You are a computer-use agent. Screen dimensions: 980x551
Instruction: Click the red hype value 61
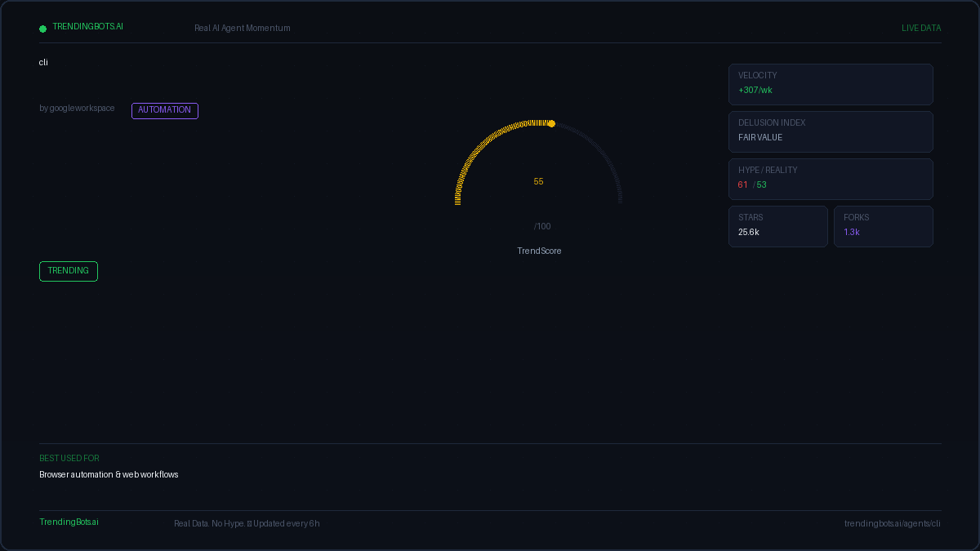click(743, 185)
